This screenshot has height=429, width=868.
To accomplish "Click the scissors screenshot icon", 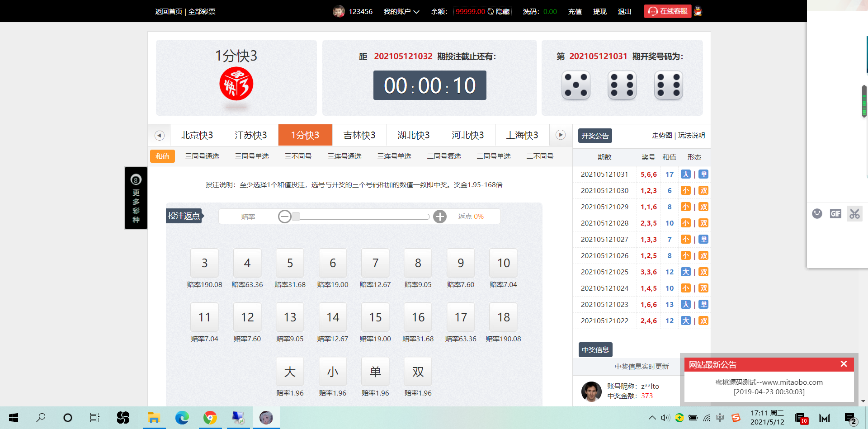I will (x=854, y=214).
